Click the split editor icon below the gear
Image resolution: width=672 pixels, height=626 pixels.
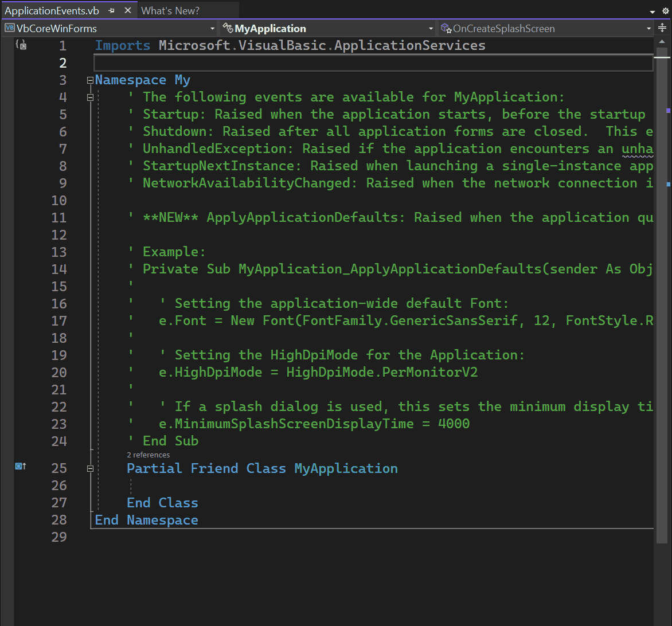coord(663,28)
